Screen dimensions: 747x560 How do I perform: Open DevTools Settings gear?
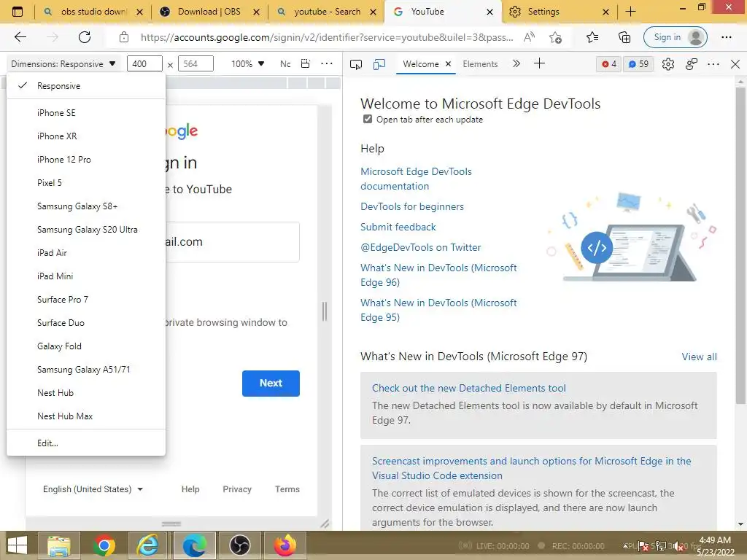pos(668,64)
